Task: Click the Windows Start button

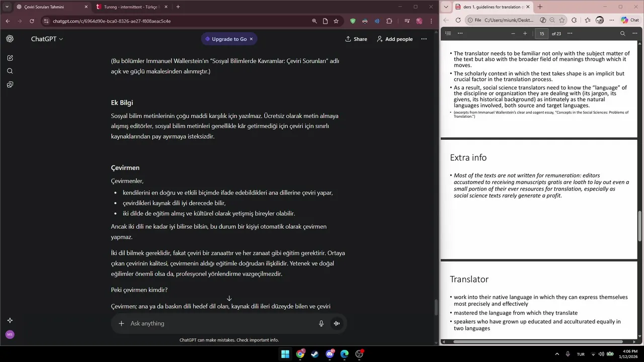Action: (285, 354)
